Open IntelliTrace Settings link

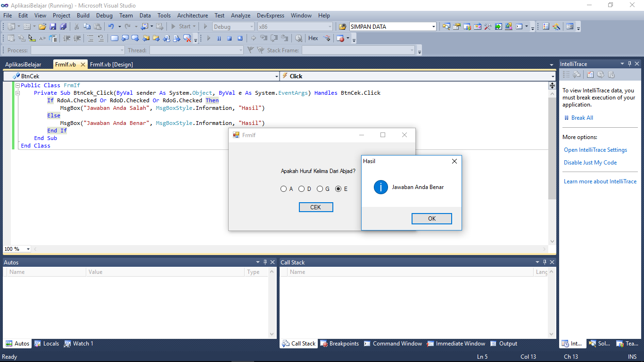[x=595, y=150]
